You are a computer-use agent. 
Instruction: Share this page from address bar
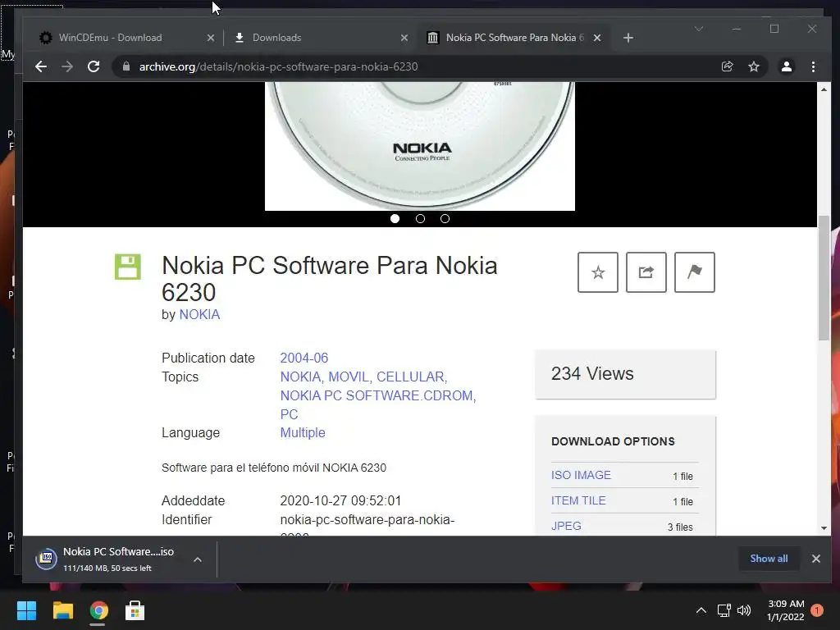[727, 66]
